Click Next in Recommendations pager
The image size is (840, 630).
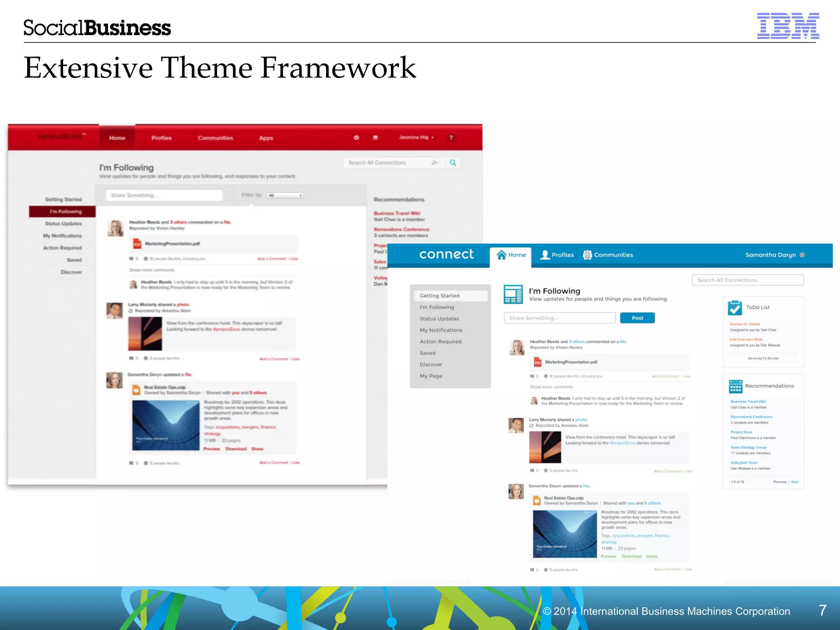794,482
